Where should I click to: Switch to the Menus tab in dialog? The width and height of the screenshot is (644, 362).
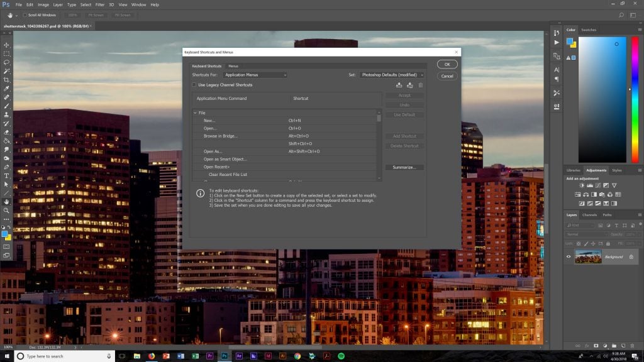(233, 66)
